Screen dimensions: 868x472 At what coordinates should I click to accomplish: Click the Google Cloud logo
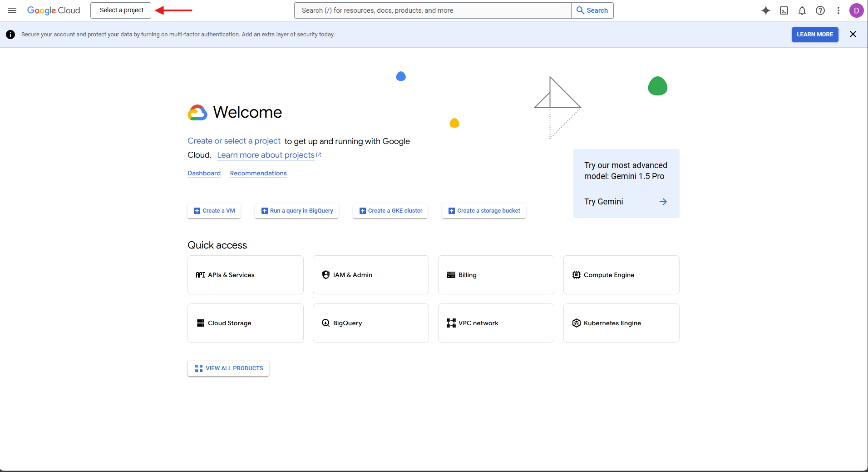pos(54,10)
